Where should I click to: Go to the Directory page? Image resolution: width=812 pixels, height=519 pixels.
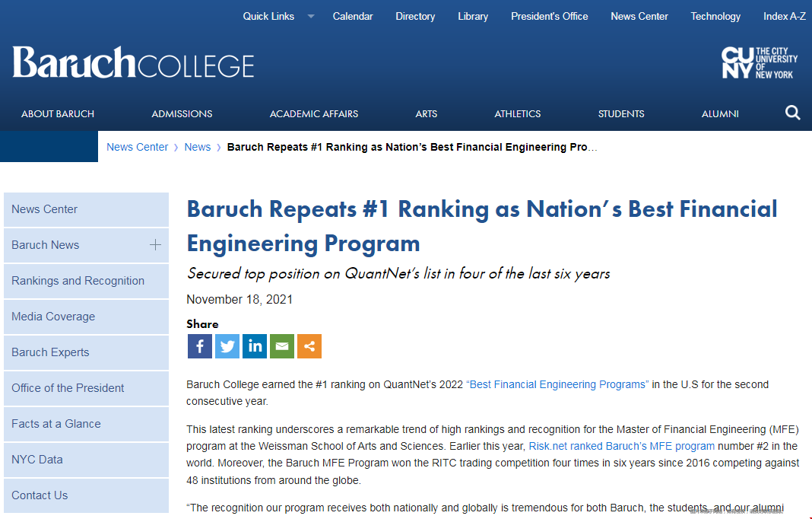coord(415,17)
